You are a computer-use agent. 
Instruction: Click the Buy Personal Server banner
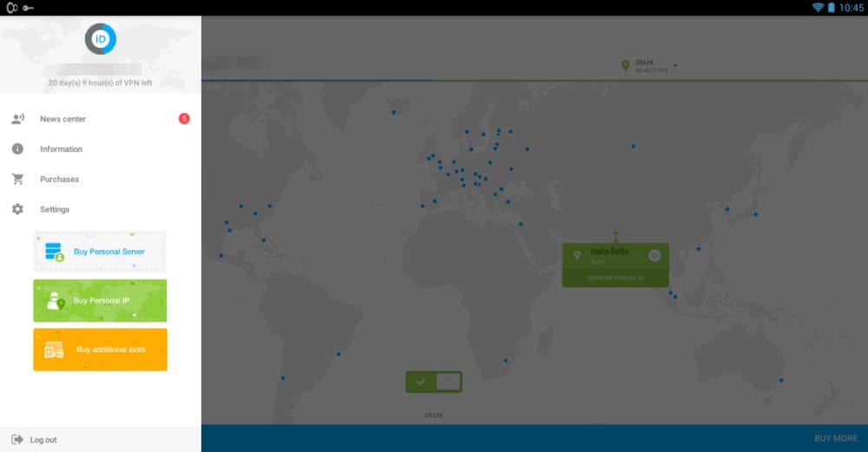(100, 252)
